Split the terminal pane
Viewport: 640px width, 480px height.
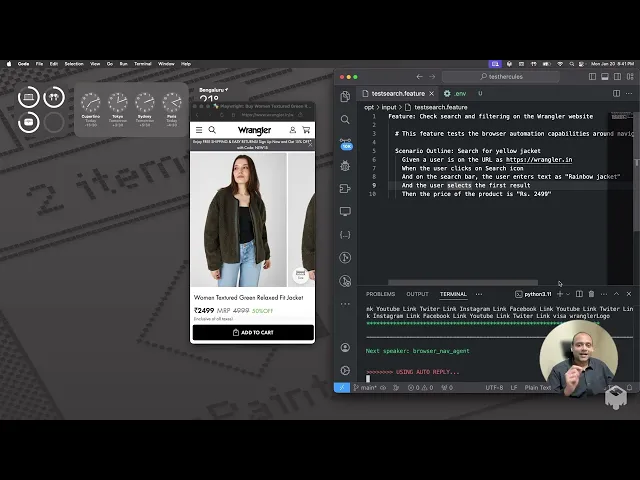tap(579, 294)
